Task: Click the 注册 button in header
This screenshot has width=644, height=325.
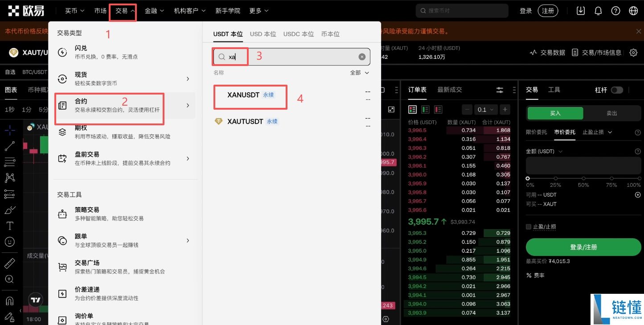Action: click(x=548, y=11)
